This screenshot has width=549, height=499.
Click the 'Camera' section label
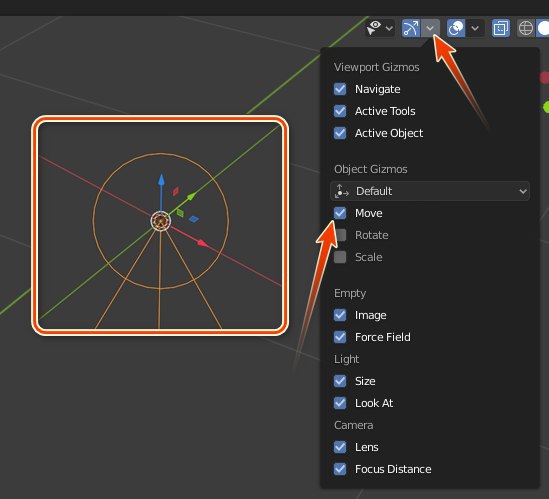tap(353, 425)
